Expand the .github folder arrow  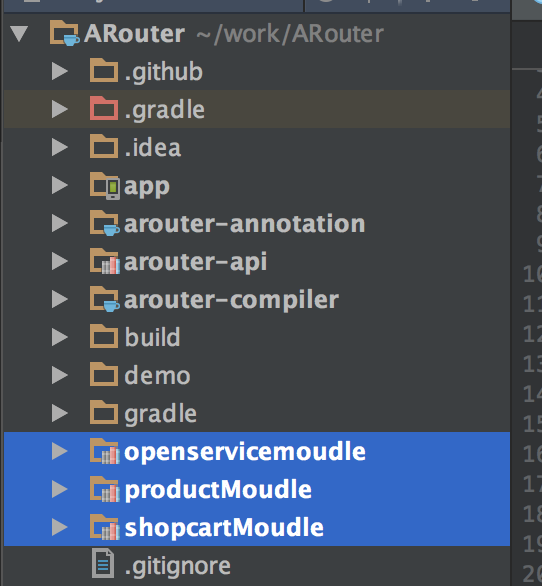click(59, 71)
